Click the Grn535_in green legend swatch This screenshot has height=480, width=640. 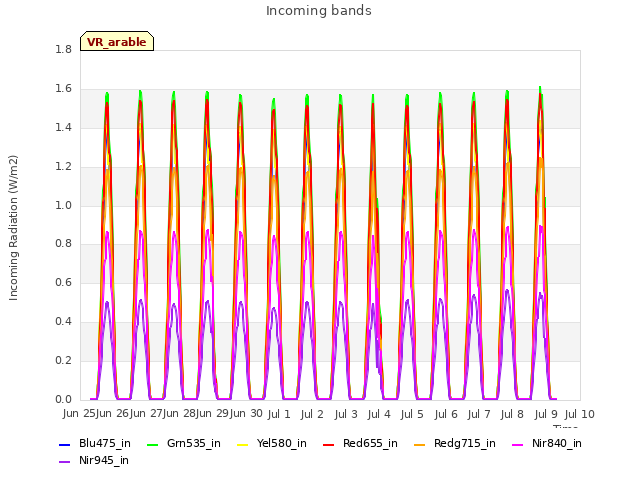[152, 444]
